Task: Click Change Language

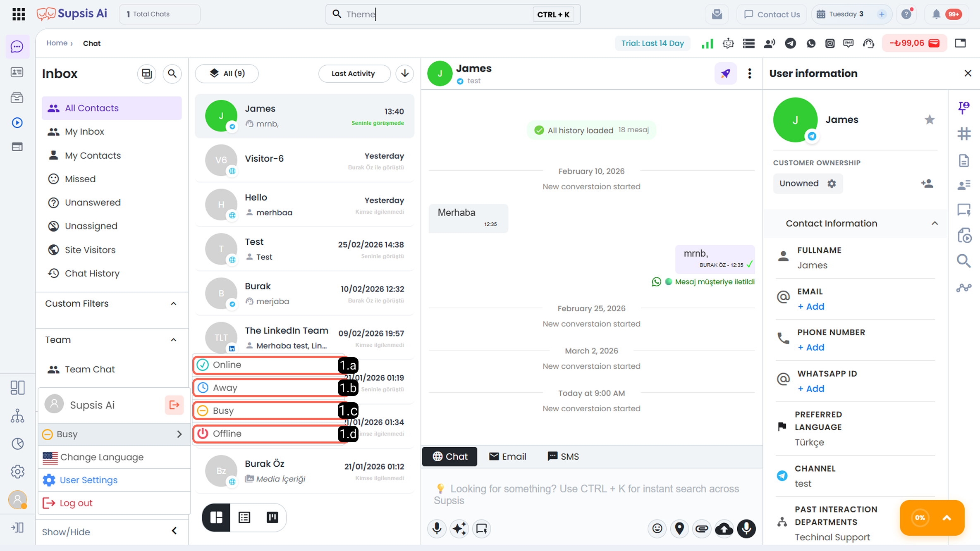Action: tap(114, 457)
